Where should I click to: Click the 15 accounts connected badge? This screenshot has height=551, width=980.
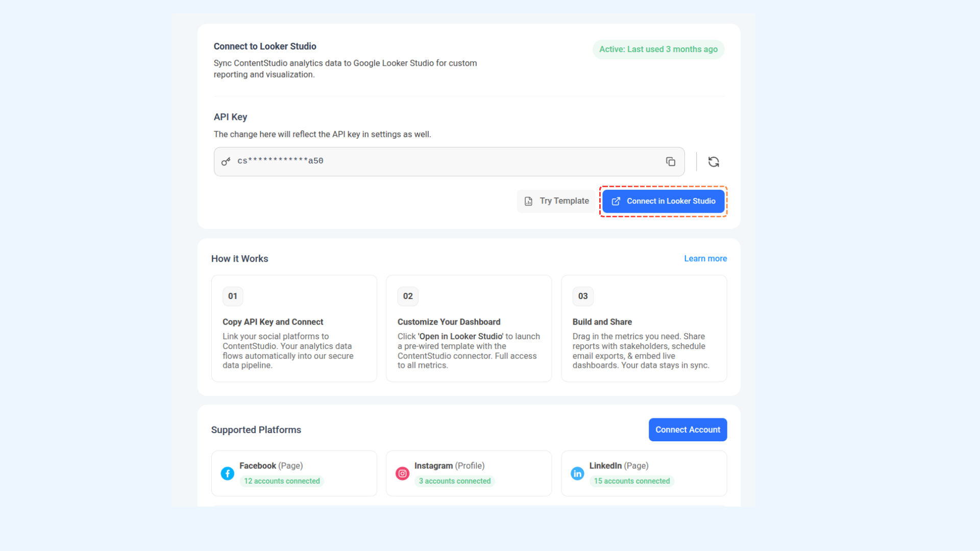(632, 481)
